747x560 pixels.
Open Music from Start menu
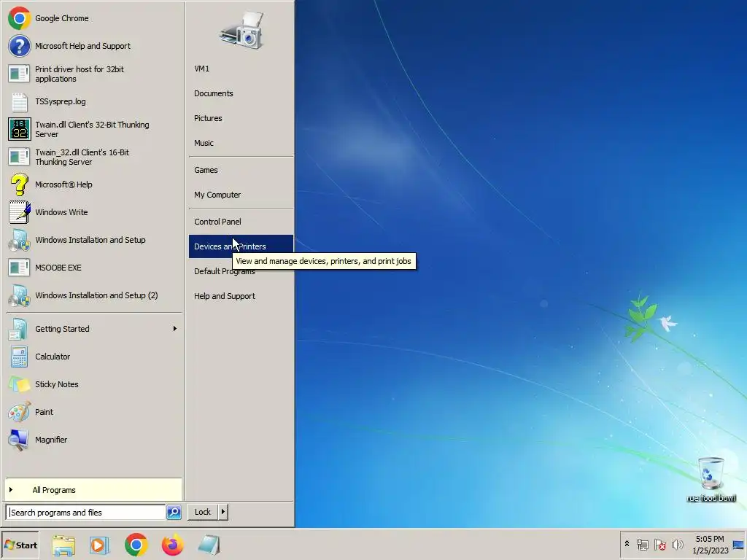pyautogui.click(x=241, y=143)
